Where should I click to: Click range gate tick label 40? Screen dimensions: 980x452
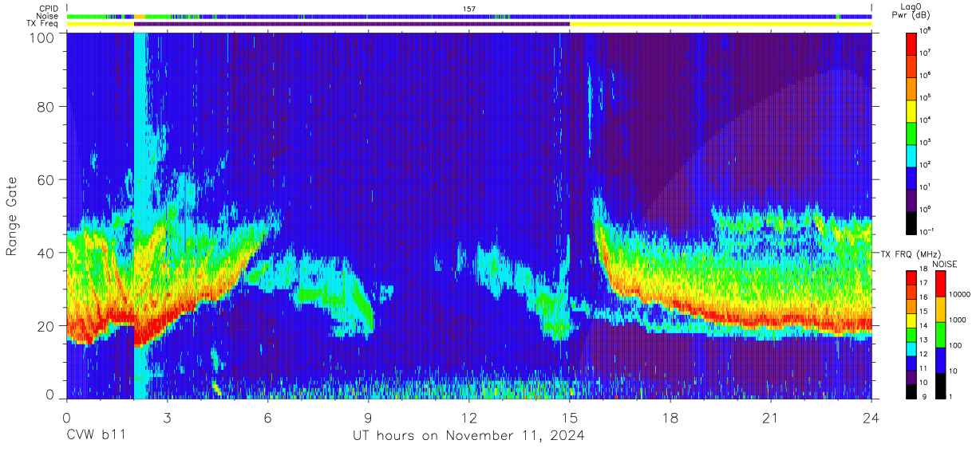click(x=44, y=253)
